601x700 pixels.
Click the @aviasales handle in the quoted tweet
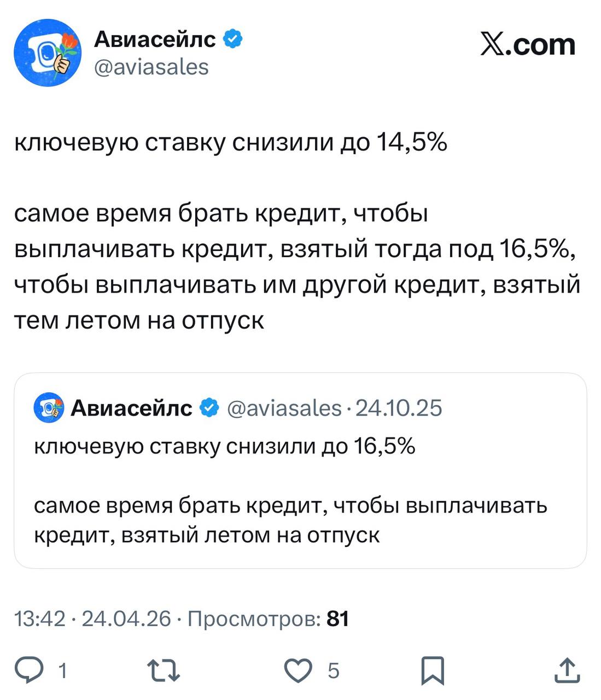point(284,408)
